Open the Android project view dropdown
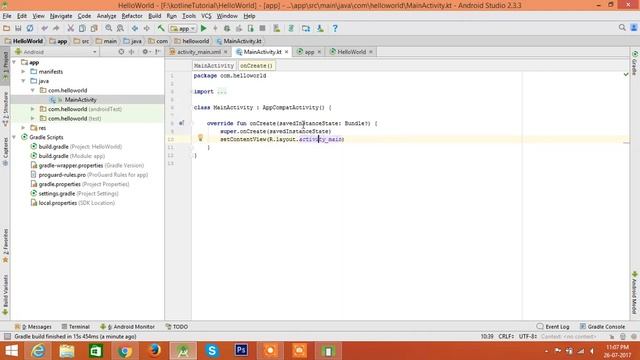Viewport: 640px width, 360px height. point(56,52)
